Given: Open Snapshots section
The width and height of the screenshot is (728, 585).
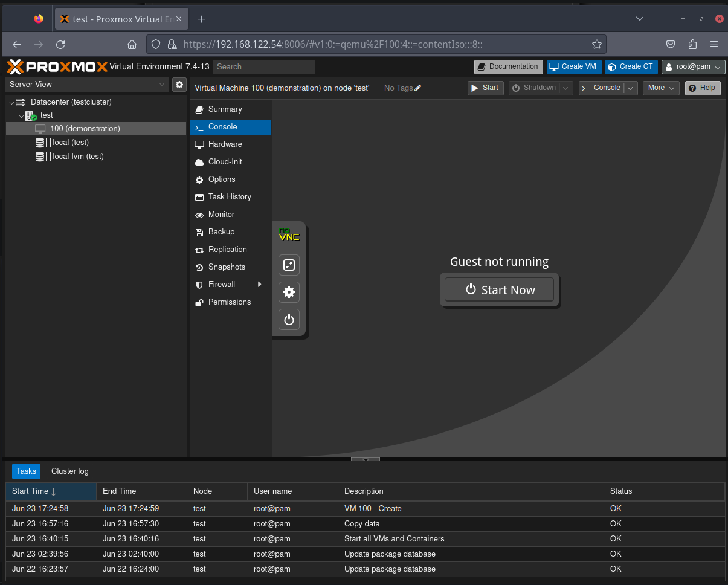Looking at the screenshot, I should [230, 267].
